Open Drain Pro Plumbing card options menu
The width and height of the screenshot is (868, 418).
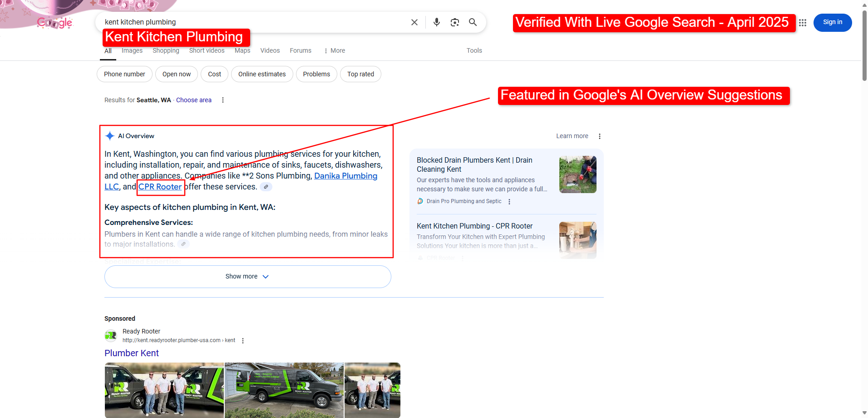coord(509,202)
